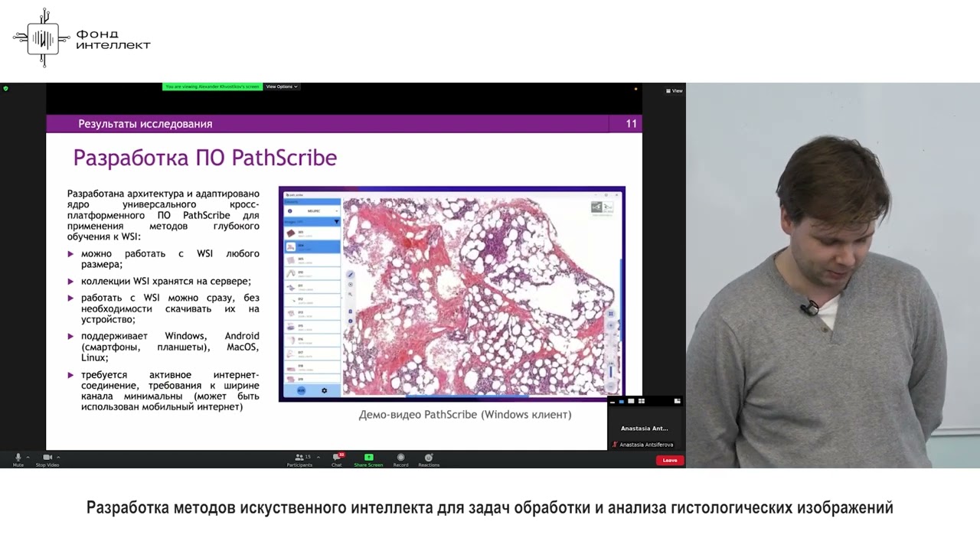Expand audio options arrow beside Mute
This screenshot has width=980, height=551.
[28, 457]
